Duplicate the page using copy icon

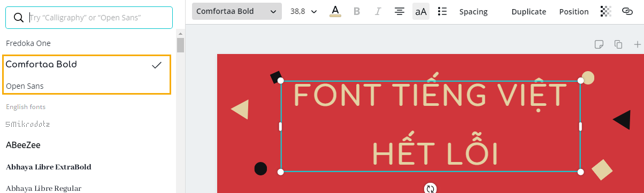point(618,44)
